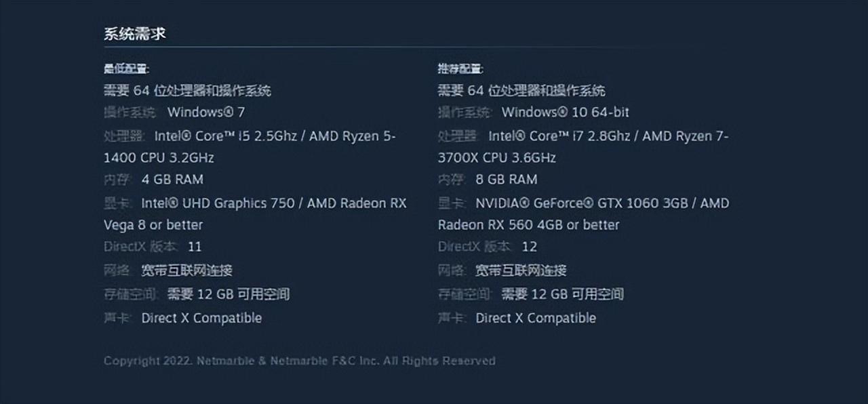This screenshot has height=404, width=868.
Task: Click the Intel Core i7 2.8Ghz processor line
Action: (583, 136)
